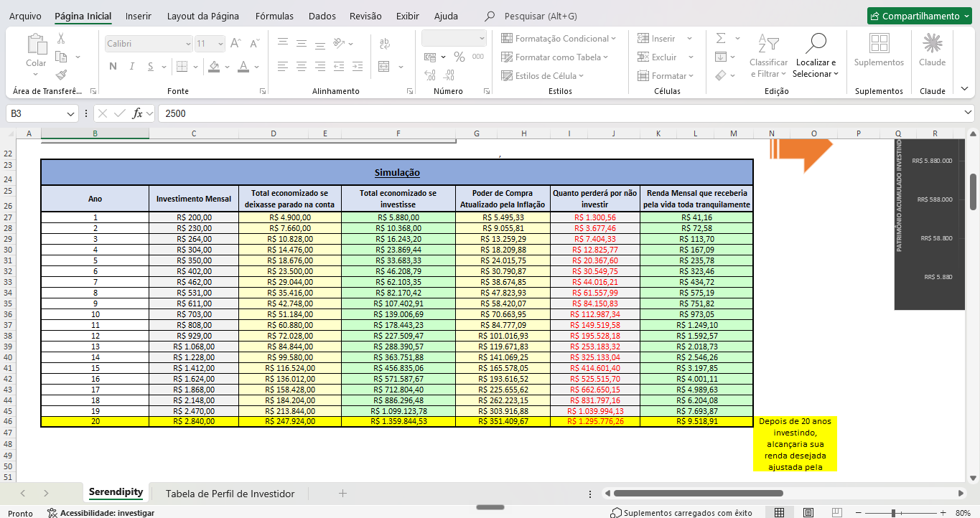Click the Pesquisar search box
The image size is (980, 518).
point(541,16)
